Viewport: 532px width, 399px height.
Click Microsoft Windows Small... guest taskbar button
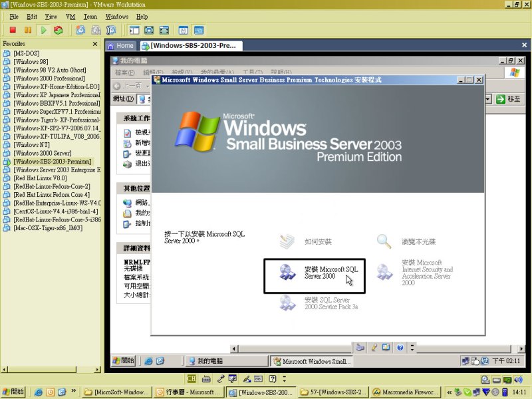[x=312, y=361]
